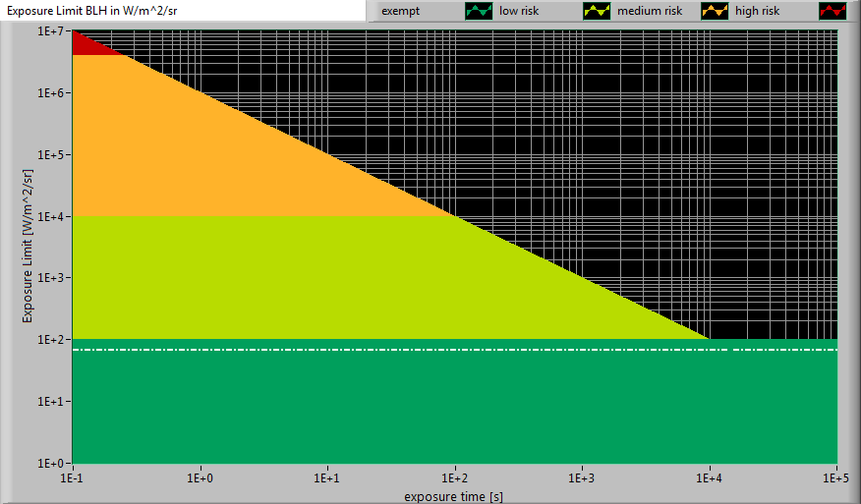Viewport: 861px width, 504px height.
Task: Select the 'exempt' legend label
Action: [x=400, y=11]
